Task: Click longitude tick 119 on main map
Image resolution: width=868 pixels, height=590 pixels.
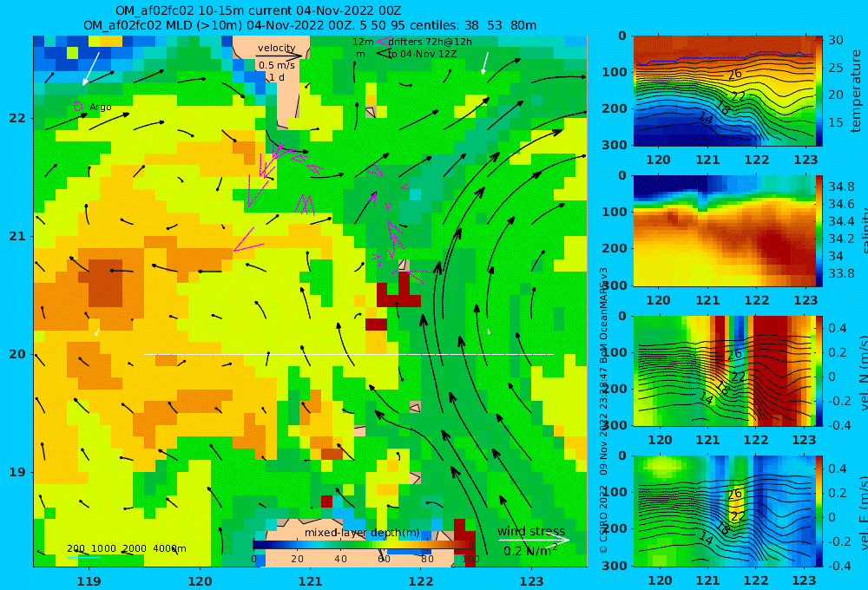Action: pos(89,581)
